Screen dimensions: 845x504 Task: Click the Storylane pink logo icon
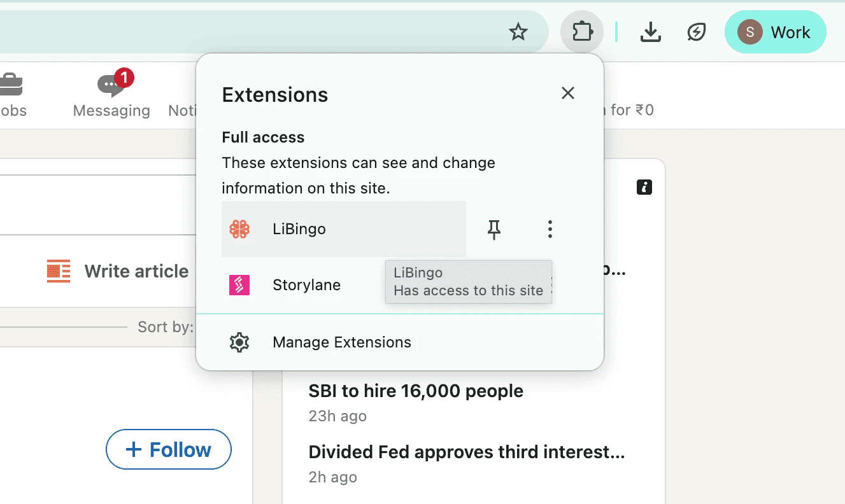(239, 285)
